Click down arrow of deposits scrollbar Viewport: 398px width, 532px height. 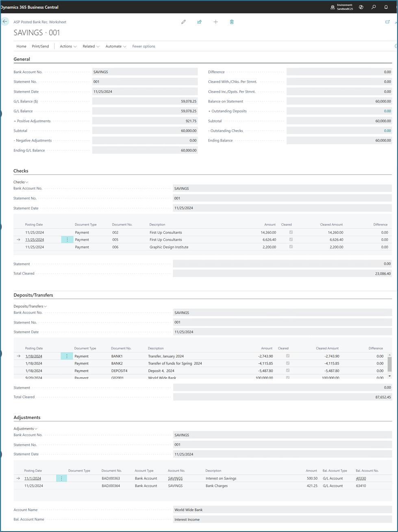tap(389, 376)
